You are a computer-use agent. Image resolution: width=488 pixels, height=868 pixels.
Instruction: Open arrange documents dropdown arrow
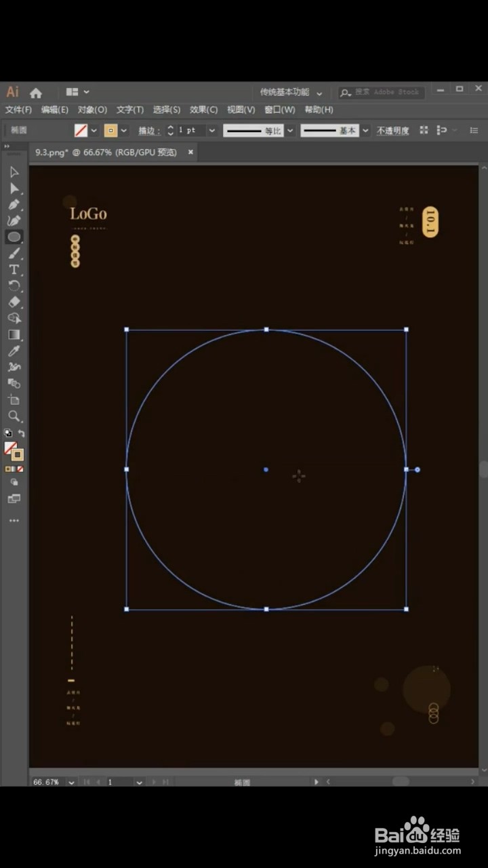coord(86,92)
